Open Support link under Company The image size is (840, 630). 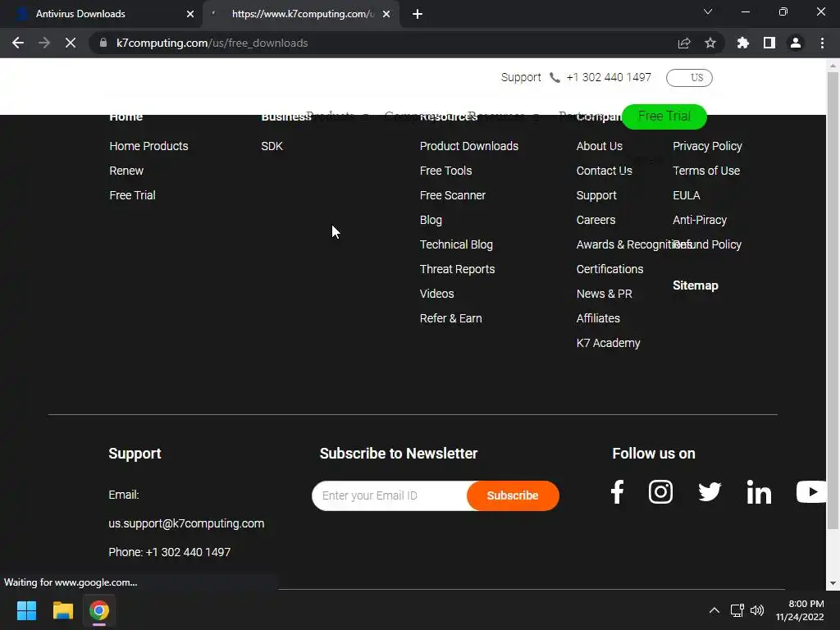(596, 195)
